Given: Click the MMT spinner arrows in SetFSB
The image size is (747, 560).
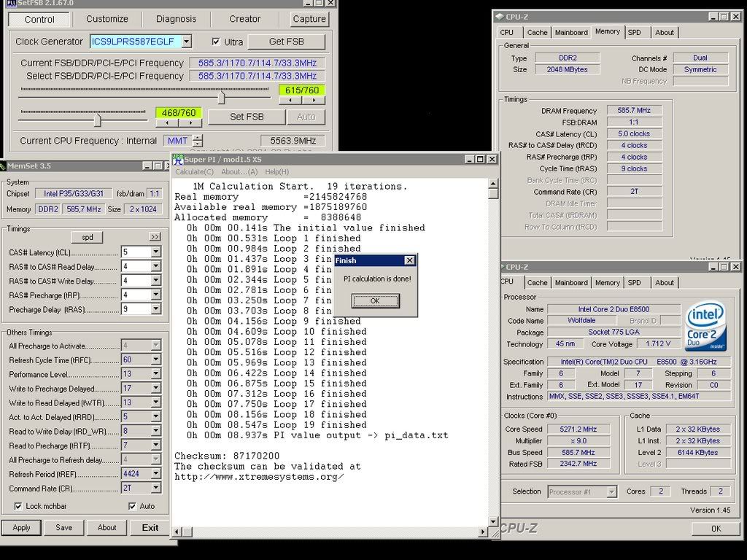Looking at the screenshot, I should [198, 141].
